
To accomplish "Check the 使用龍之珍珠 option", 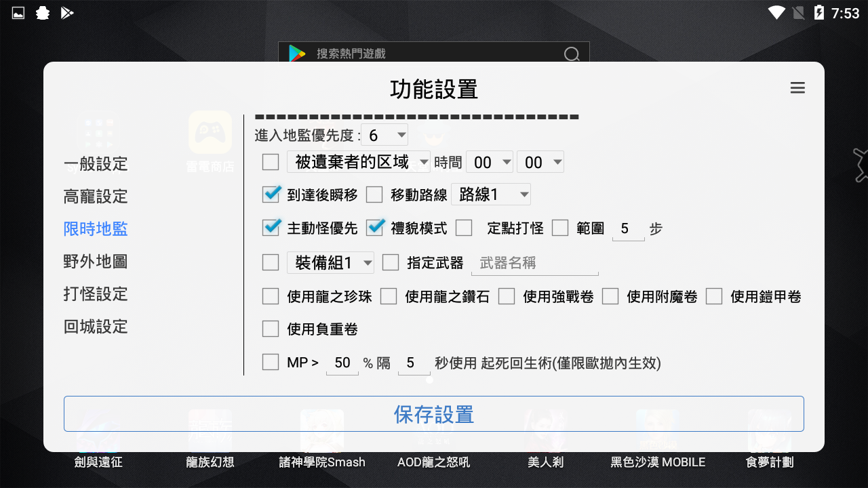I will point(271,296).
